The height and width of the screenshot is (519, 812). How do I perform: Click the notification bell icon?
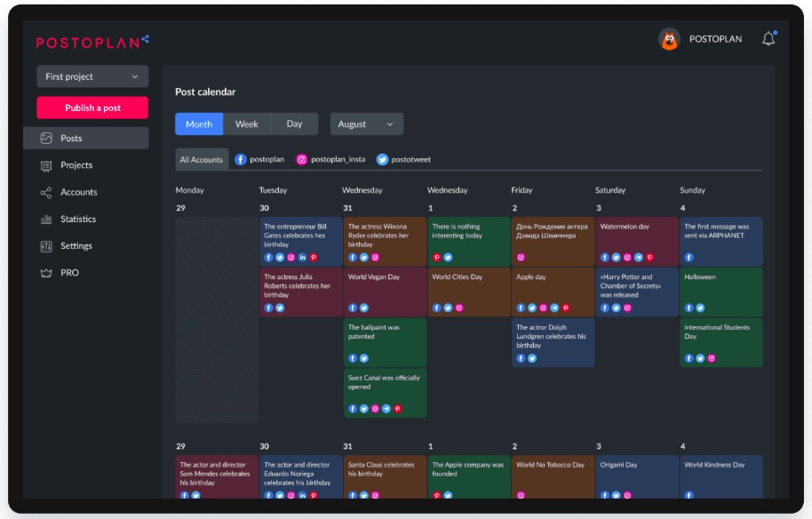pyautogui.click(x=768, y=39)
